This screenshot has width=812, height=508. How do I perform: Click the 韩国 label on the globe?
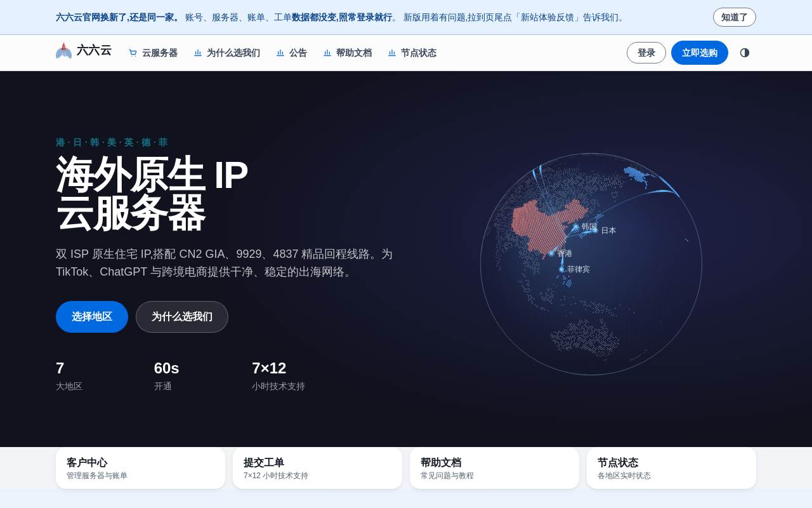[589, 227]
